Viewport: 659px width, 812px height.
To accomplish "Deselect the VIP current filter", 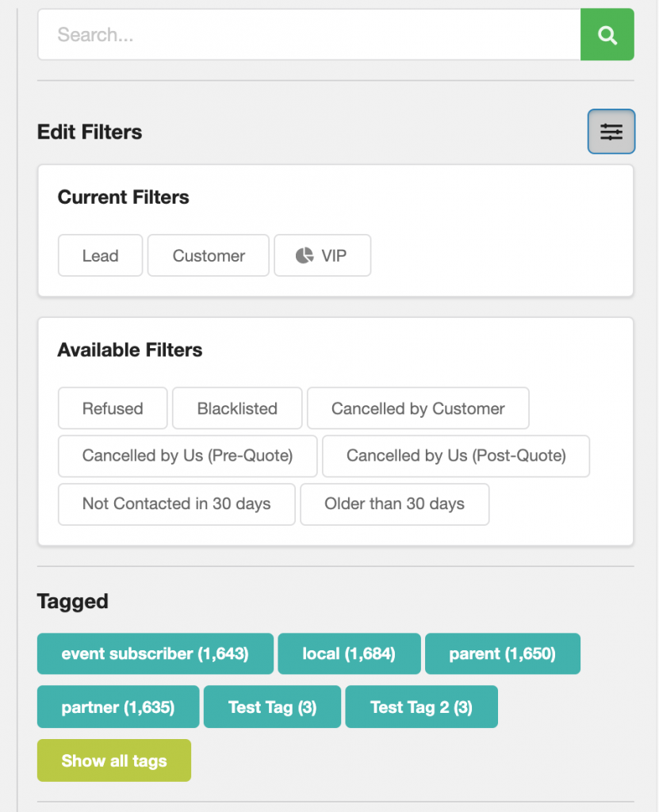I will point(322,255).
